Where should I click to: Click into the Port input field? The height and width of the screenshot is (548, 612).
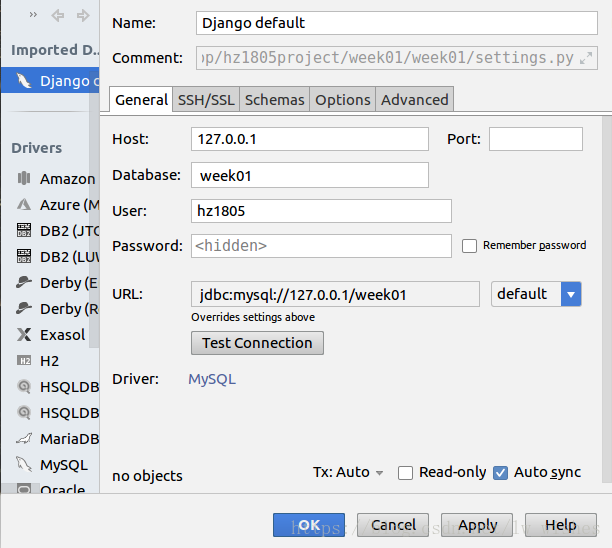click(535, 140)
